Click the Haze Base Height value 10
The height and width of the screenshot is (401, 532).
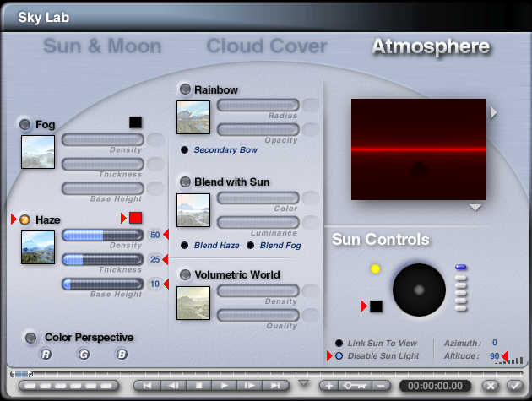pyautogui.click(x=155, y=284)
